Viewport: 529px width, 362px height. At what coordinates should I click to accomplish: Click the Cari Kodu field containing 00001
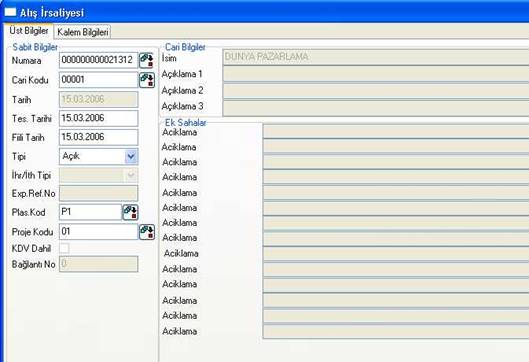click(x=99, y=80)
